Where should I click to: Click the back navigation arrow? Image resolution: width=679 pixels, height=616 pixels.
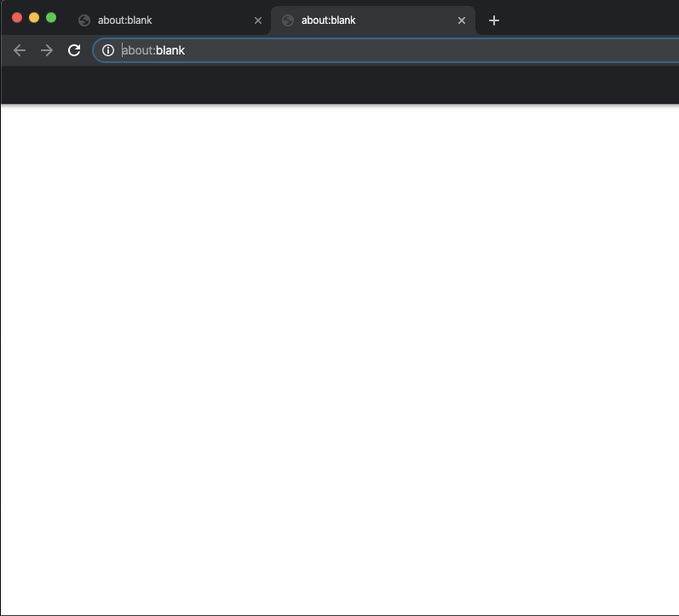pyautogui.click(x=20, y=50)
